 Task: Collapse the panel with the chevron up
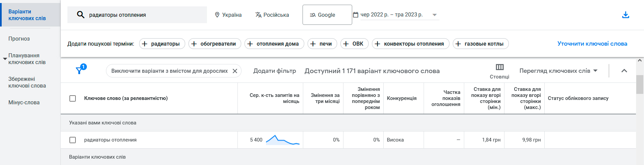(x=624, y=71)
